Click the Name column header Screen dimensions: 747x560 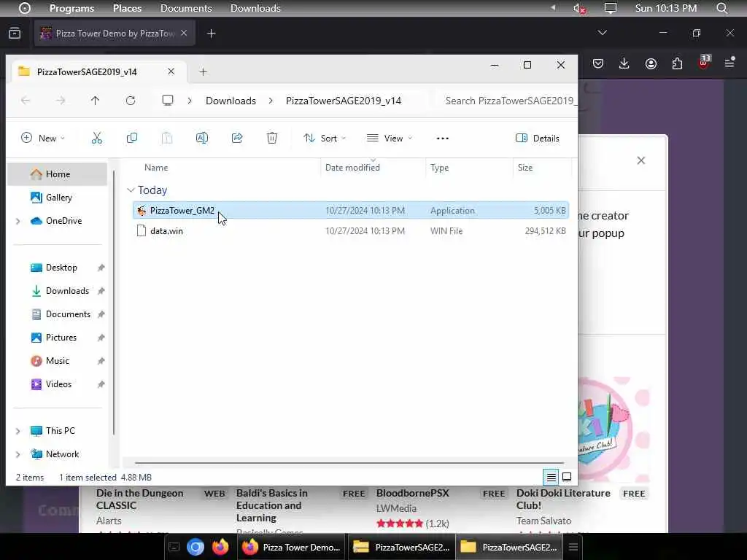pyautogui.click(x=156, y=168)
